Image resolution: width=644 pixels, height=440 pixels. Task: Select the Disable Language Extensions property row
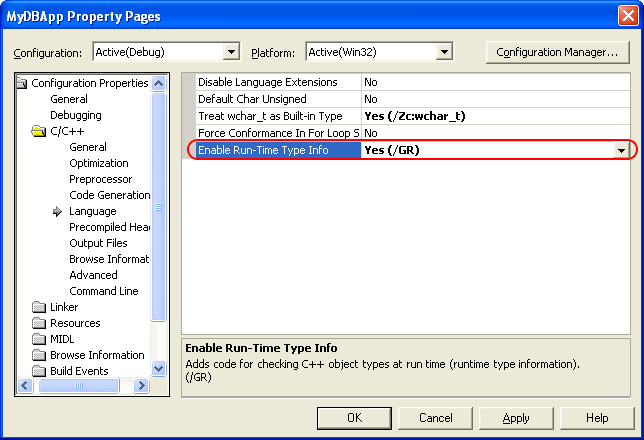[x=270, y=82]
